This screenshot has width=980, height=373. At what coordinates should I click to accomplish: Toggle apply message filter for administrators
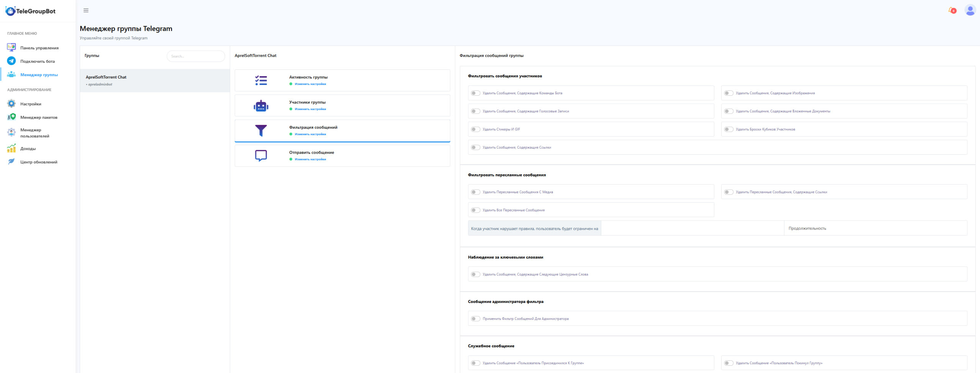pos(475,319)
